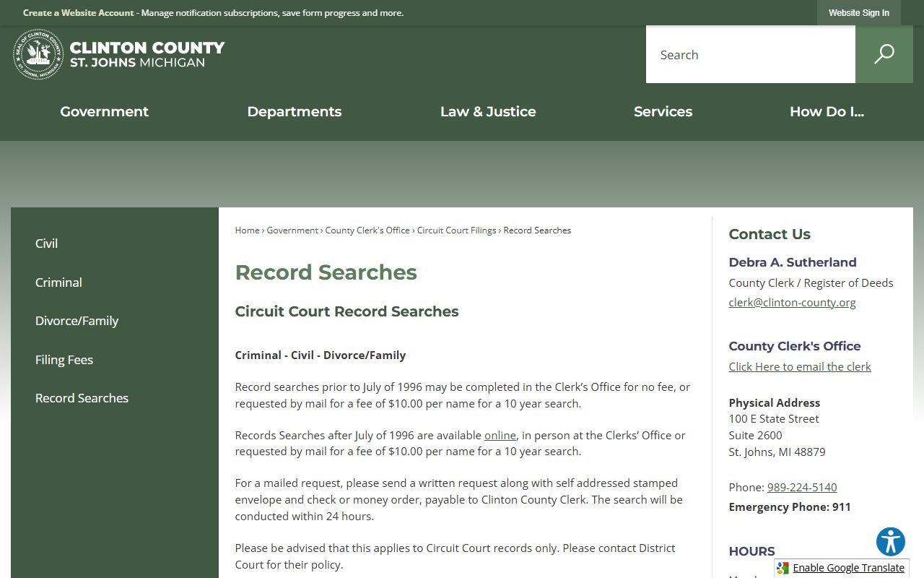Open the Government menu

coord(104,112)
